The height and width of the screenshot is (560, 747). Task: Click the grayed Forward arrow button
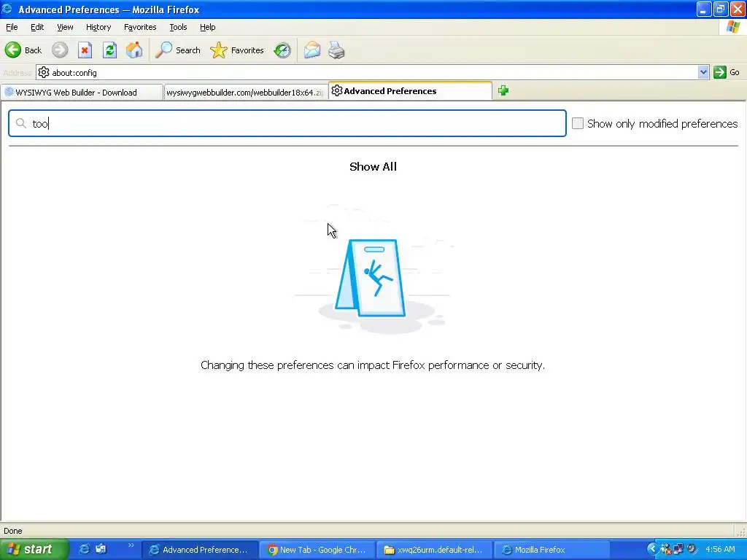point(60,50)
